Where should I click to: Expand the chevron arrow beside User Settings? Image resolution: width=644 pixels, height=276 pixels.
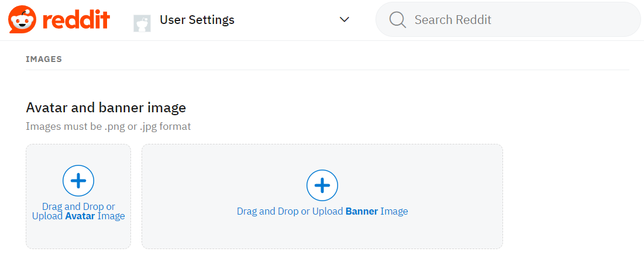345,20
